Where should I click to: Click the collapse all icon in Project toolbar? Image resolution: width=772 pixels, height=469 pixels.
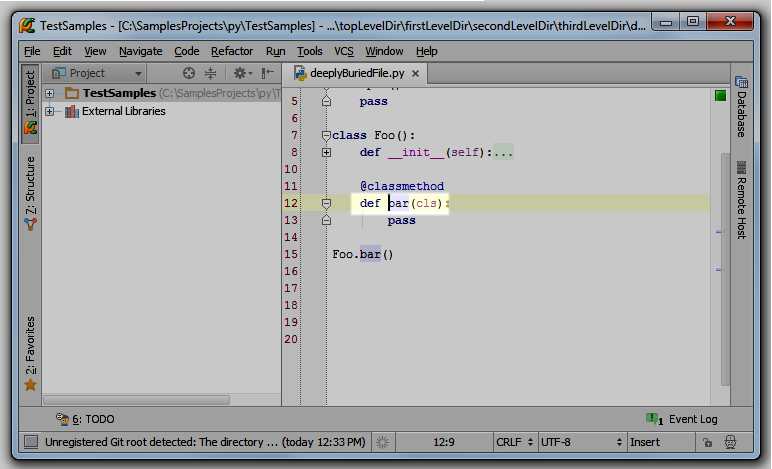210,73
